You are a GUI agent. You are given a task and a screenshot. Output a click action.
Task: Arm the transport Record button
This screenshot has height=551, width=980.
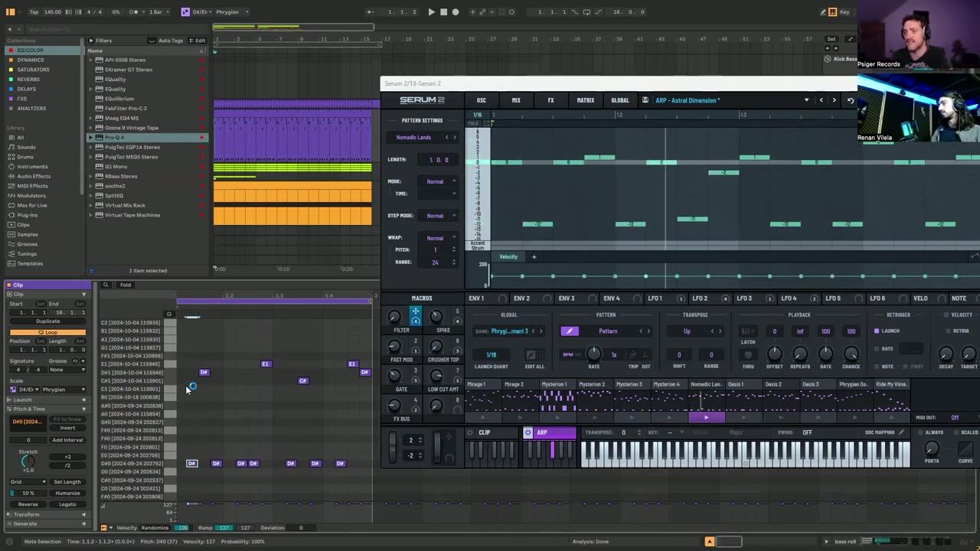click(456, 11)
